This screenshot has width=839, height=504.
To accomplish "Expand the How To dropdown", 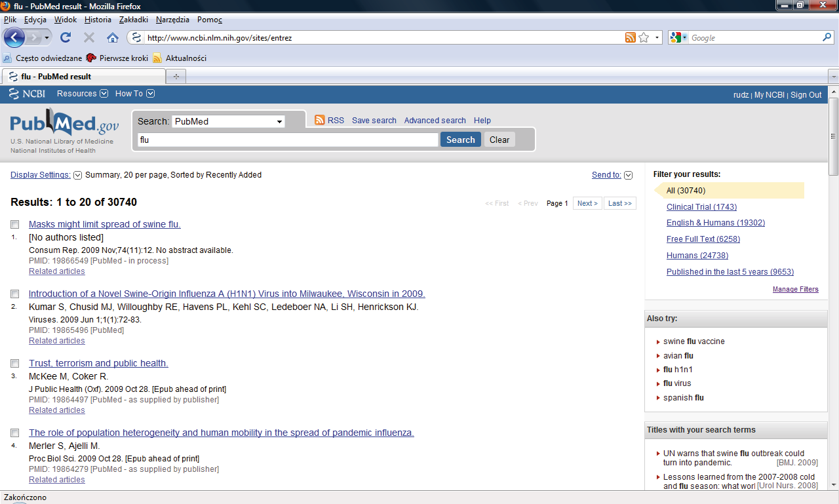I will 135,94.
